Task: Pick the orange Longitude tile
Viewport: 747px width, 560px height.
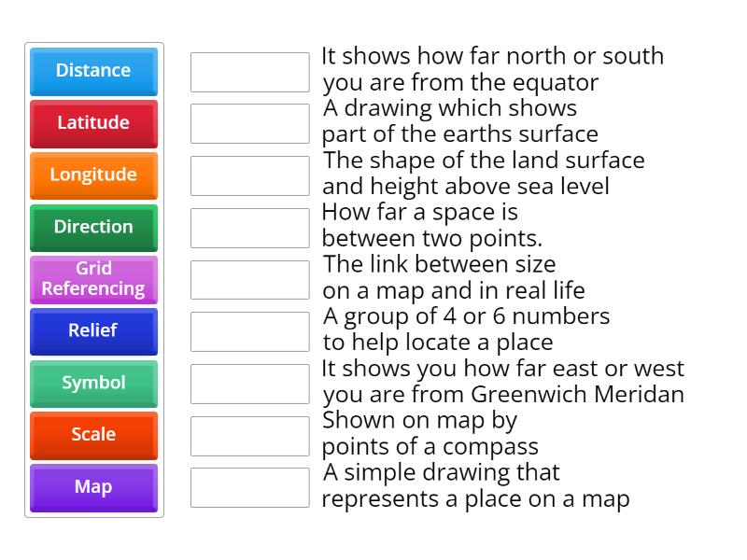Action: pos(93,175)
